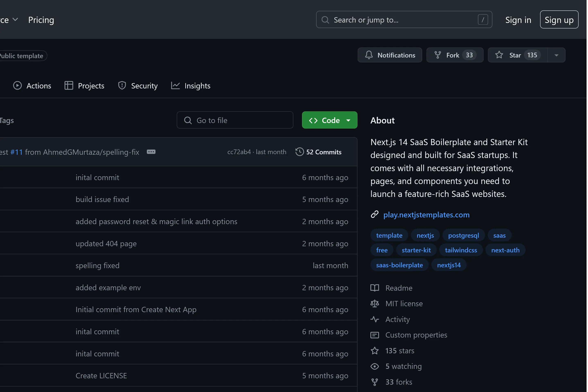Select the postgresql topic tag

pos(463,235)
